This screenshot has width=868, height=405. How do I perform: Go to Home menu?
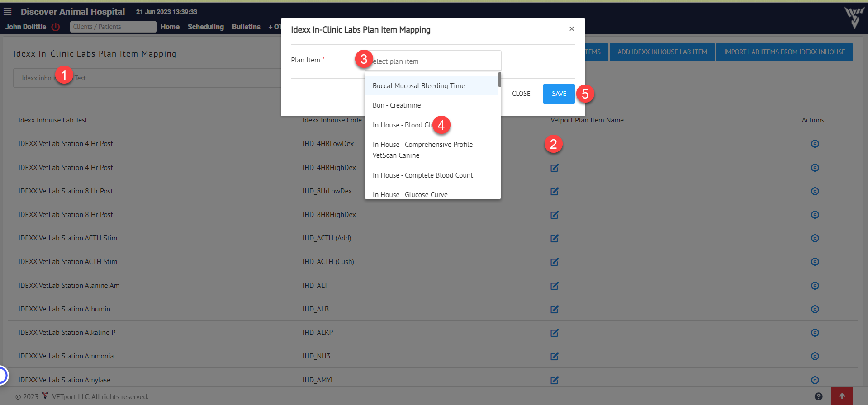170,27
